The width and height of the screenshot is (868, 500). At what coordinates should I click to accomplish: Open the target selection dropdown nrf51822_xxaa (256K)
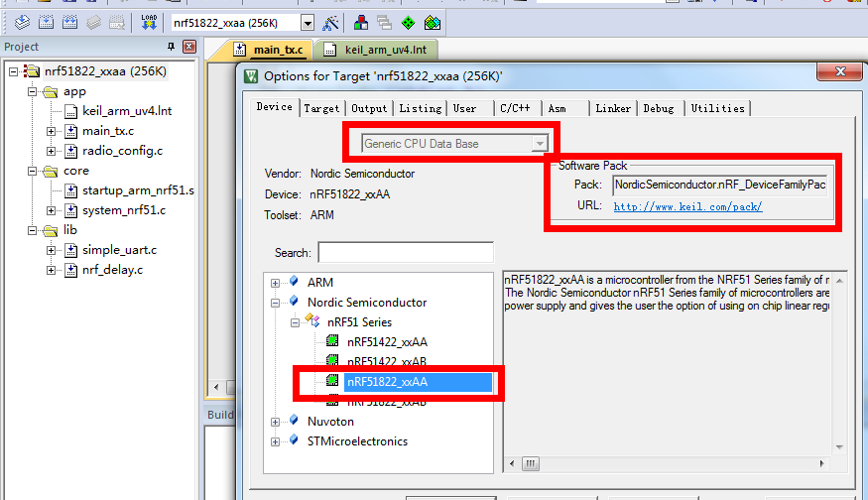pyautogui.click(x=308, y=23)
